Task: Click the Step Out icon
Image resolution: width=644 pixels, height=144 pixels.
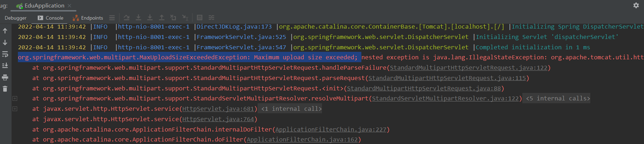Action: [162, 18]
